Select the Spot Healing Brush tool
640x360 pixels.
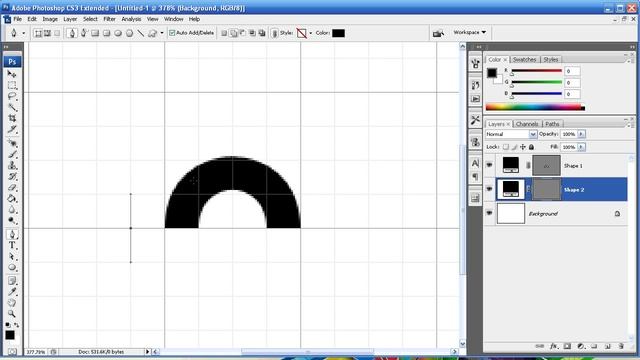[12, 143]
